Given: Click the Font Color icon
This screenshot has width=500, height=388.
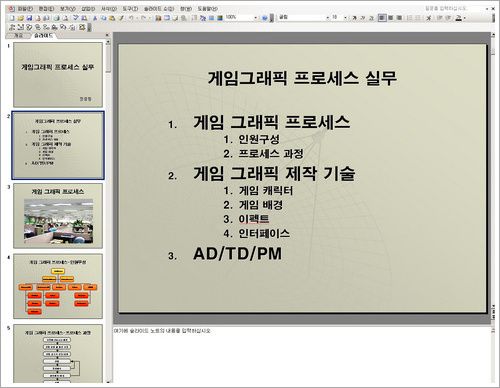Looking at the screenshot, I should point(459,18).
